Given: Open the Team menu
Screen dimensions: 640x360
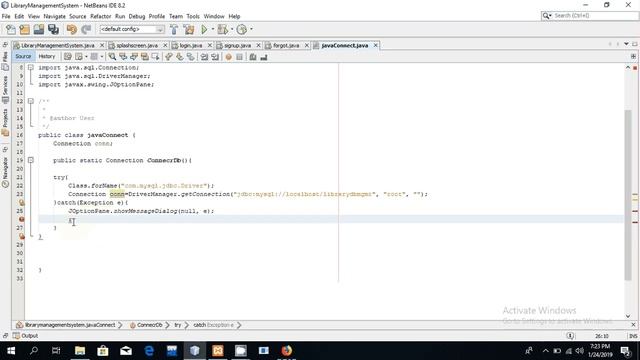Looking at the screenshot, I should click(x=176, y=16).
